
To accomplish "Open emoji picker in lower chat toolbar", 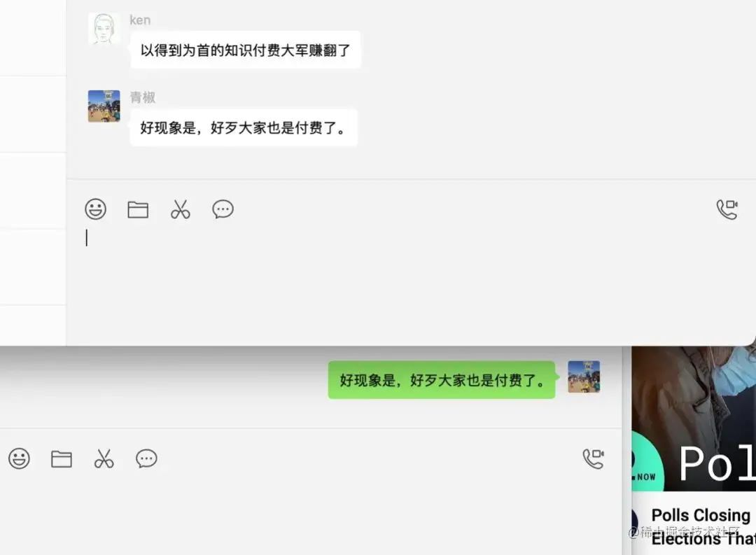I will [20, 458].
